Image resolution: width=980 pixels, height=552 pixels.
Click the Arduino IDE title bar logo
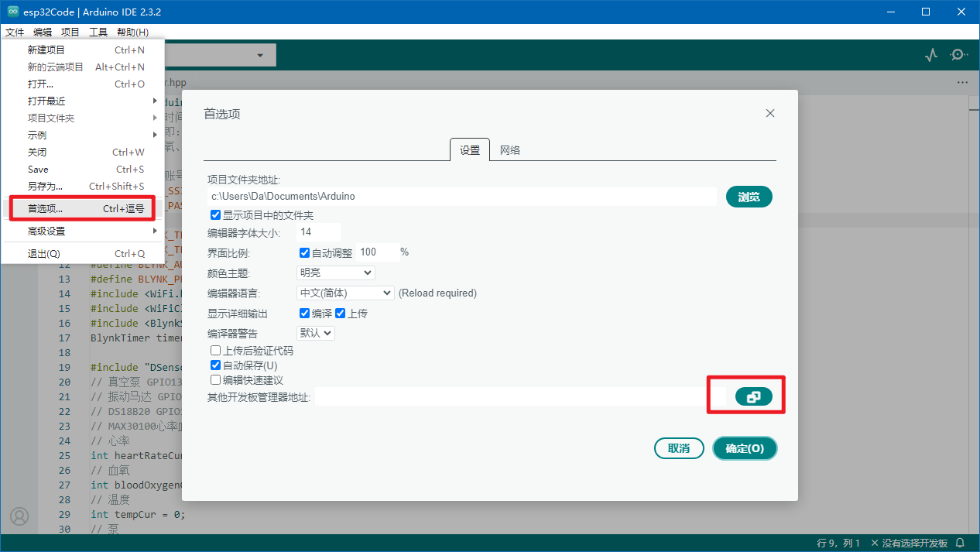13,12
